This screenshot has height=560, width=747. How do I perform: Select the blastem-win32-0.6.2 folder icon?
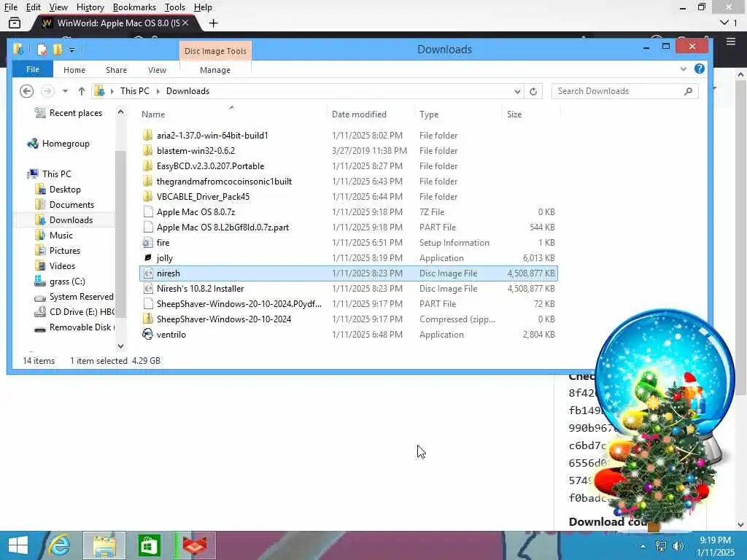pos(147,150)
